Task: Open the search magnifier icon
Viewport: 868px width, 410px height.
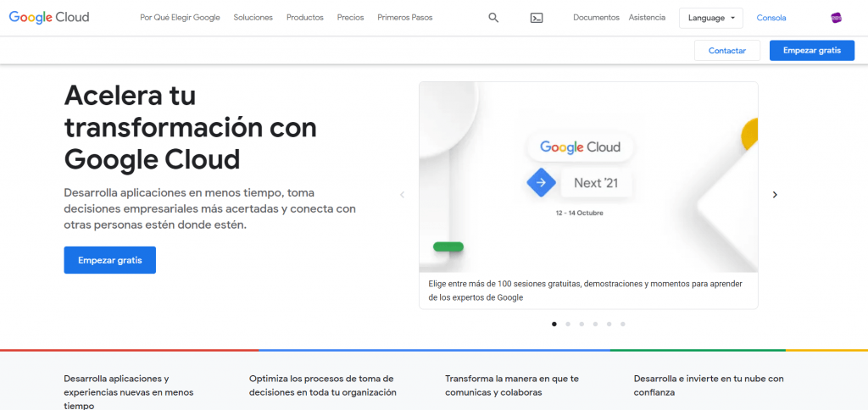Action: pyautogui.click(x=493, y=18)
